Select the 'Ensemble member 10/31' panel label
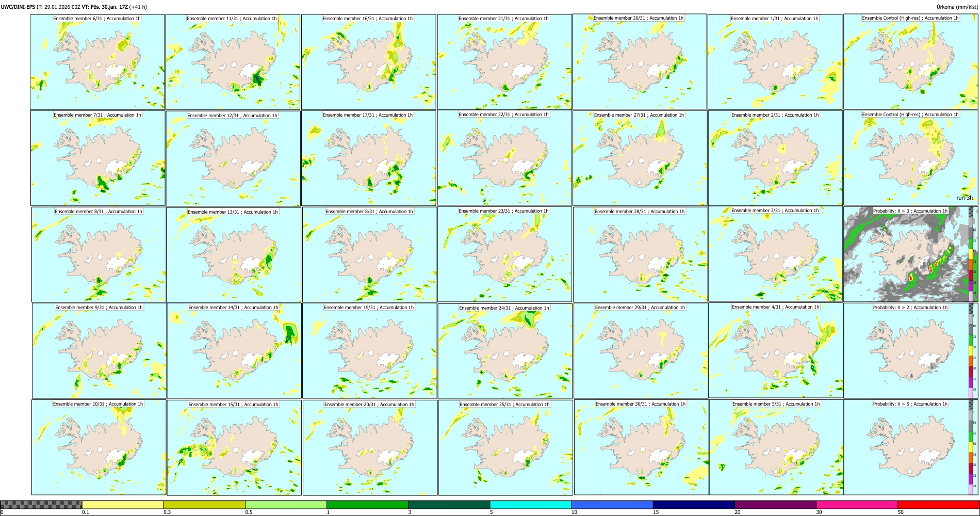The width and height of the screenshot is (980, 516). tap(98, 404)
